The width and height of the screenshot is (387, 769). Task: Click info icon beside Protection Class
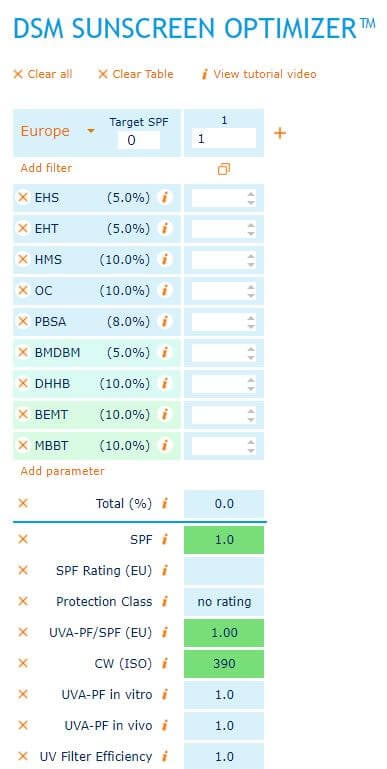point(165,601)
